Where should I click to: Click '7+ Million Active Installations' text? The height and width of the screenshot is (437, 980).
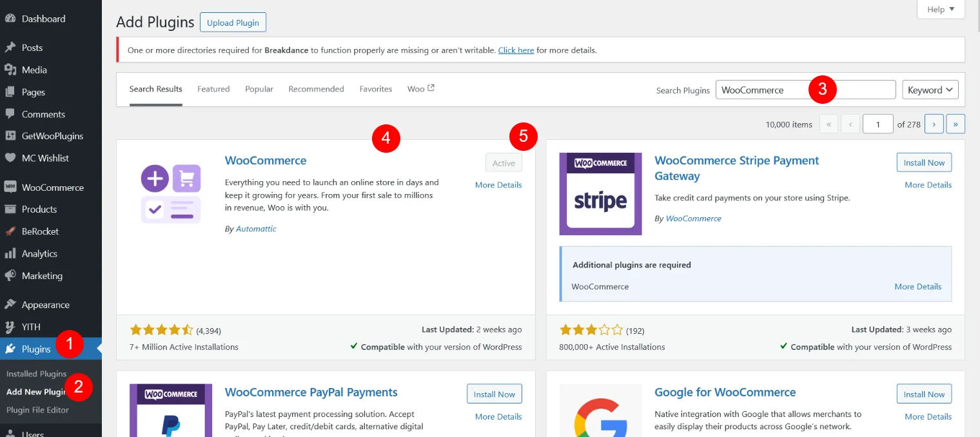(184, 347)
